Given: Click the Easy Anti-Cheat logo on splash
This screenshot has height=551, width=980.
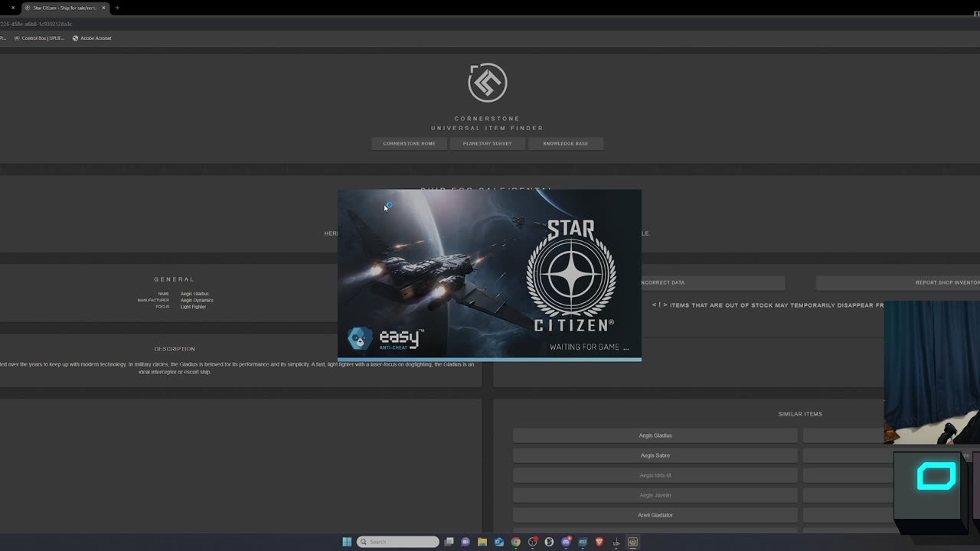Looking at the screenshot, I should 386,338.
